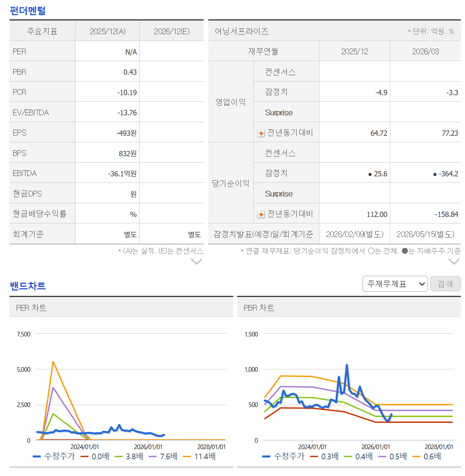Click the BPS value 832원
The width and height of the screenshot is (465, 476).
[128, 154]
